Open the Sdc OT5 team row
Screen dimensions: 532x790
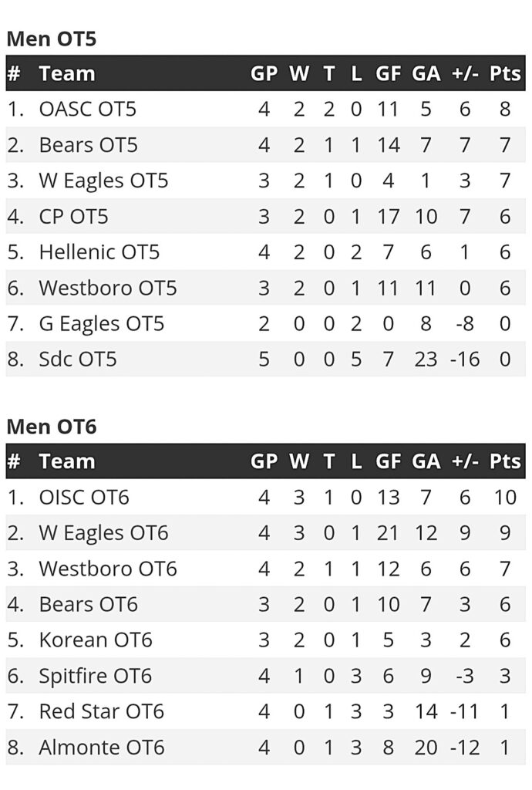(266, 360)
